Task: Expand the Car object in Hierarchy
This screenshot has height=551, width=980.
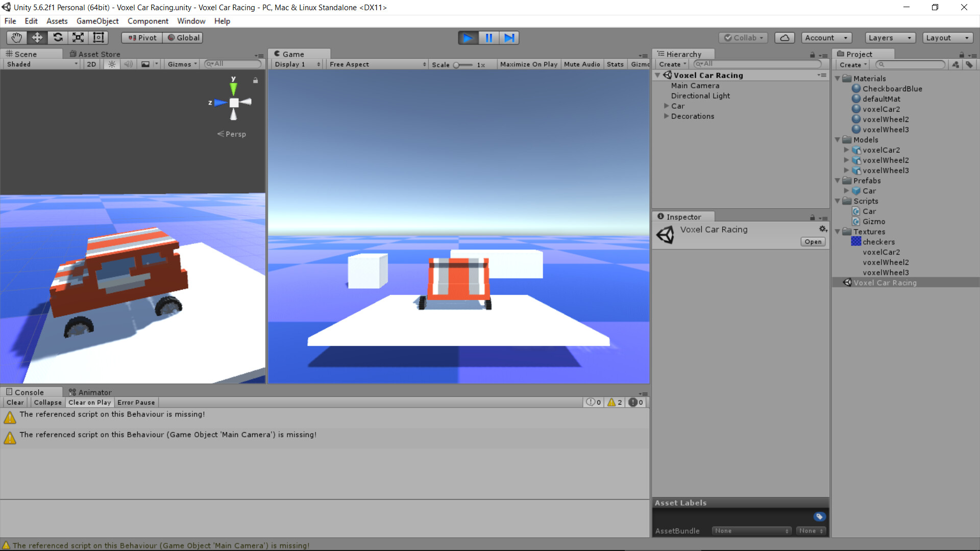Action: click(667, 106)
